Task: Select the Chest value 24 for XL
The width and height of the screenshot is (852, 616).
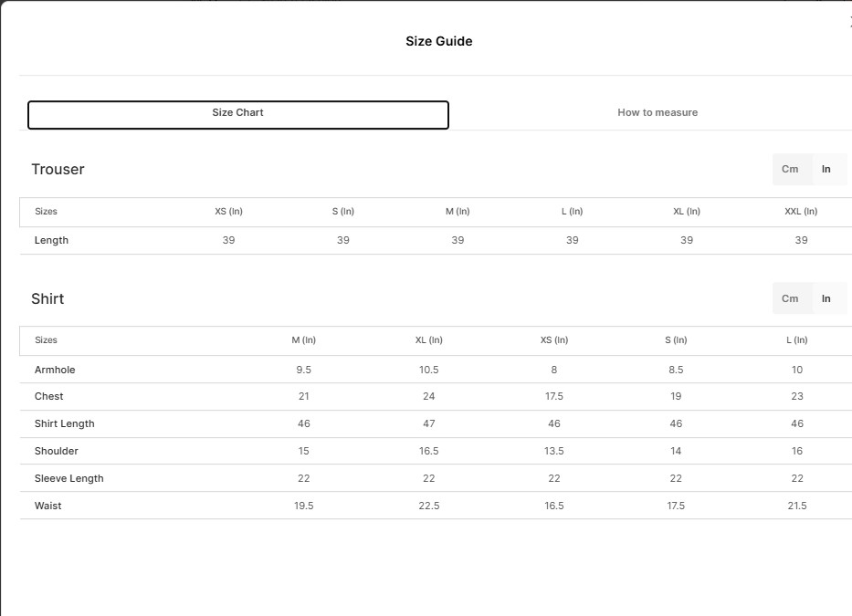Action: tap(428, 397)
